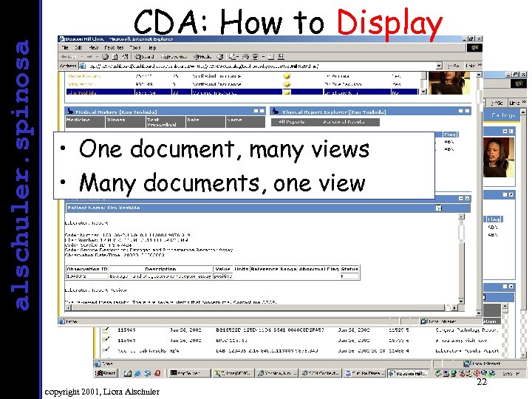Click the patient list scrollbar down arrow

(x=423, y=92)
